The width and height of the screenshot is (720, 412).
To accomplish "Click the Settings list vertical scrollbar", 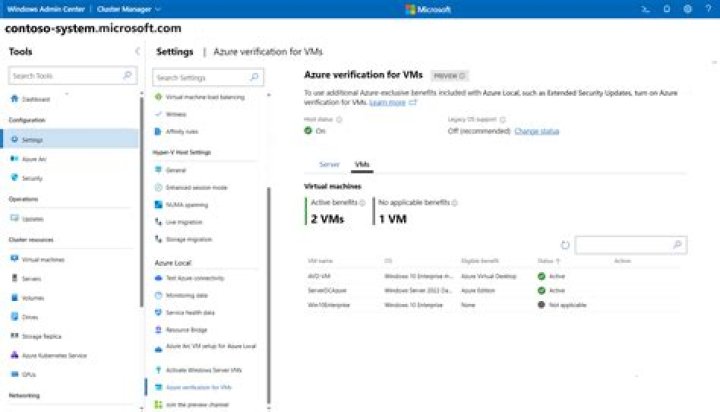I will tap(269, 295).
